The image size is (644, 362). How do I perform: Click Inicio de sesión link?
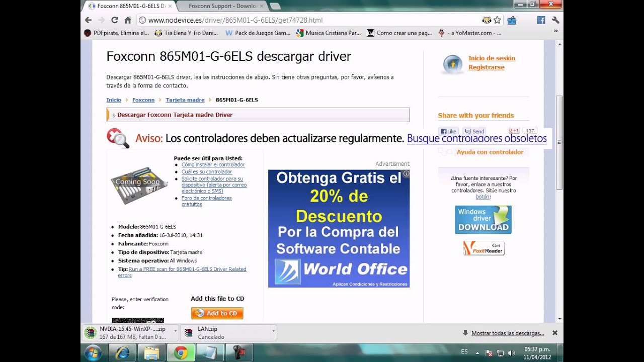492,58
